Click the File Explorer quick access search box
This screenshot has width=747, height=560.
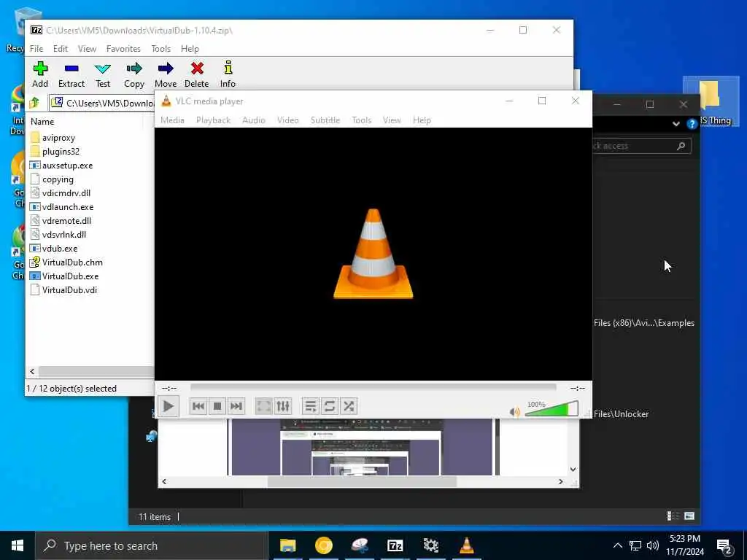click(641, 146)
